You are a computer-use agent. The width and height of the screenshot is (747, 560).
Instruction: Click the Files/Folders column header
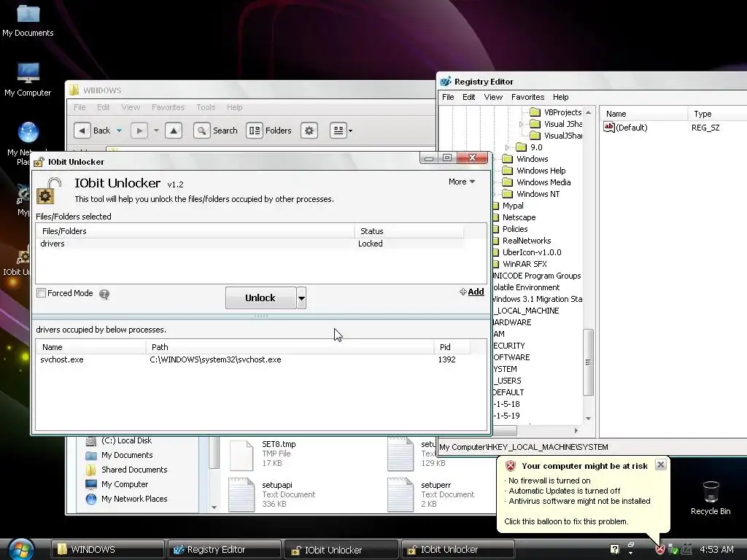(x=196, y=231)
